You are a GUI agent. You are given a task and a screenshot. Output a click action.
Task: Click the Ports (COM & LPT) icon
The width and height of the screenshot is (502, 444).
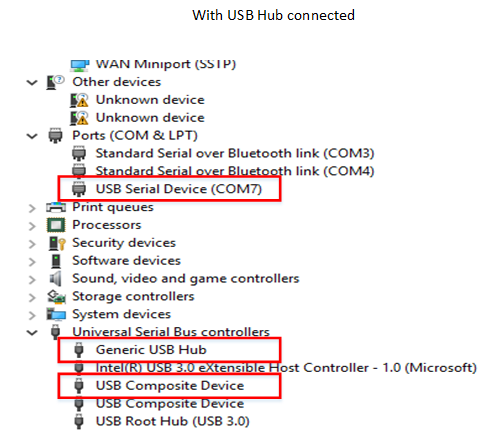click(x=55, y=135)
